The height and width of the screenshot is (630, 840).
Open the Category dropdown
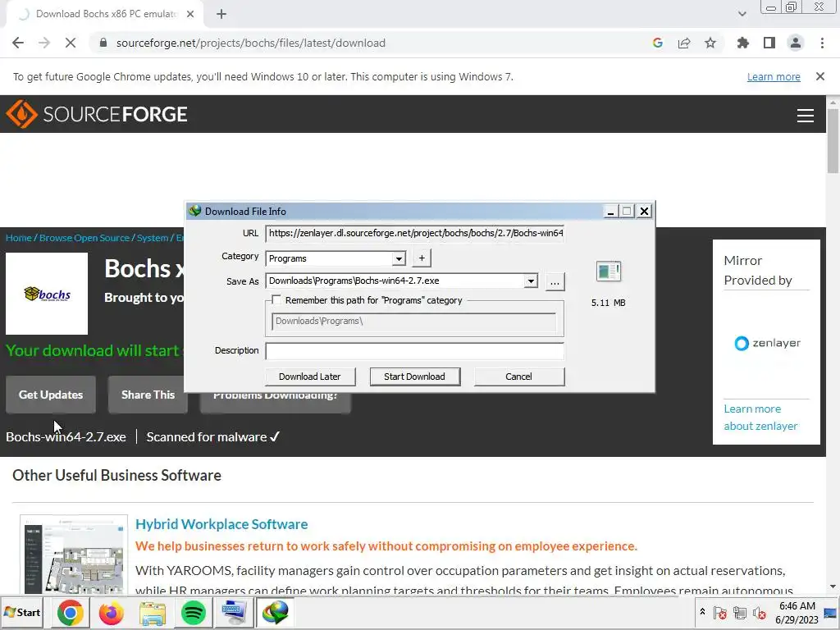pos(399,258)
